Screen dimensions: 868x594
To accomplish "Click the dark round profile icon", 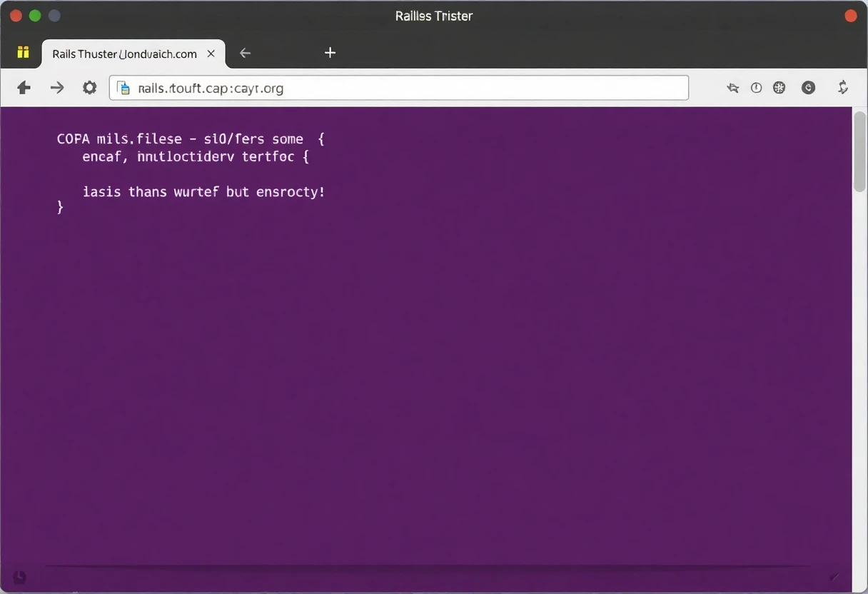I will coord(808,88).
